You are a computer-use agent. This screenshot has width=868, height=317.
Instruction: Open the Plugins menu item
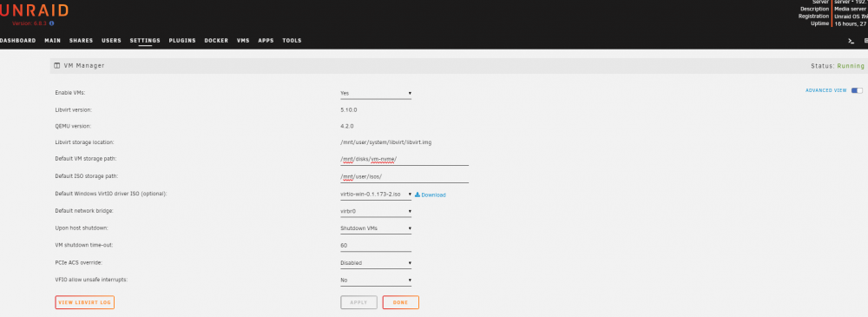[182, 41]
